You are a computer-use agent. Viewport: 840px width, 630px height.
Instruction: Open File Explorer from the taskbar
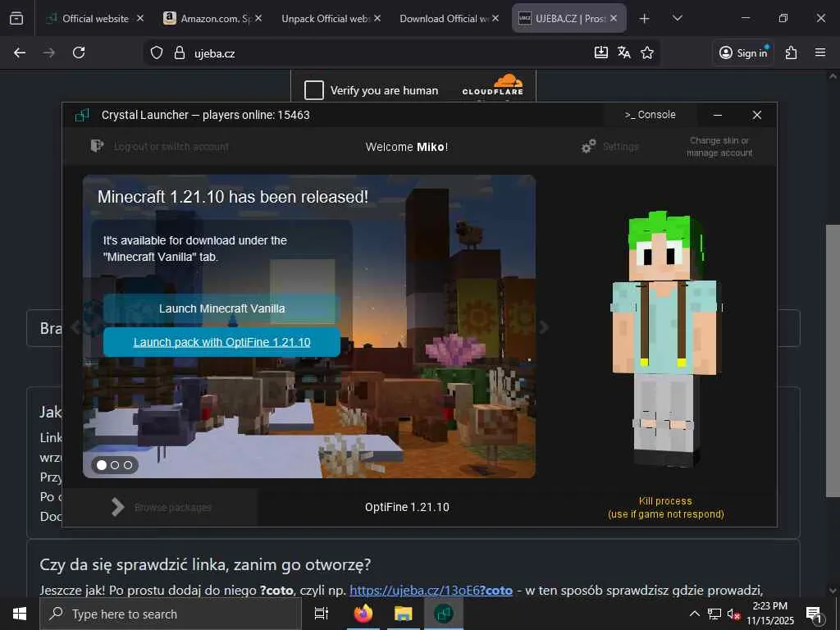point(404,614)
